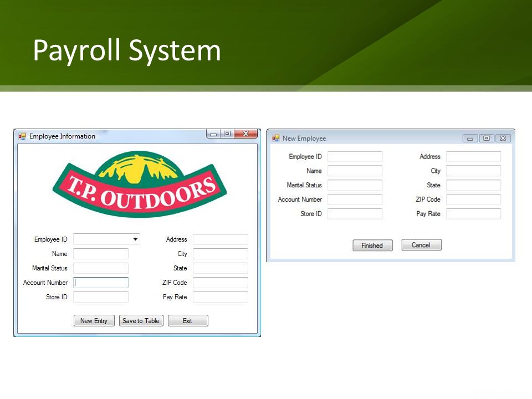Focus the Marital Status field in Employee Information
The image size is (532, 399).
[101, 268]
